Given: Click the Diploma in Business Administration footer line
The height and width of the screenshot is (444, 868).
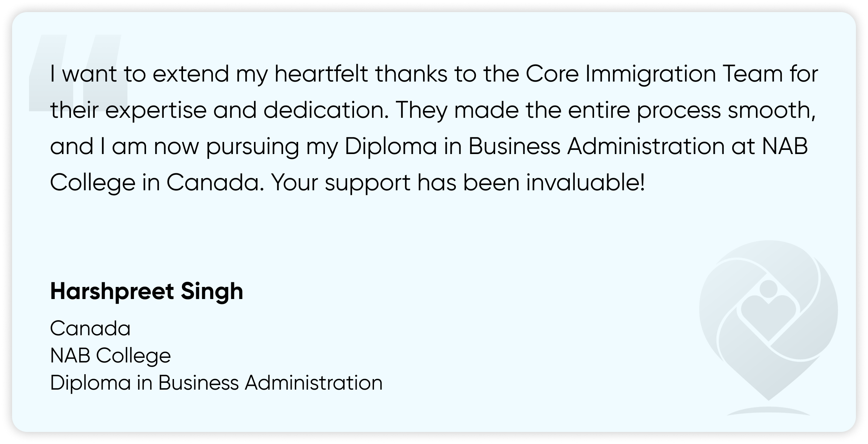Looking at the screenshot, I should coord(216,383).
